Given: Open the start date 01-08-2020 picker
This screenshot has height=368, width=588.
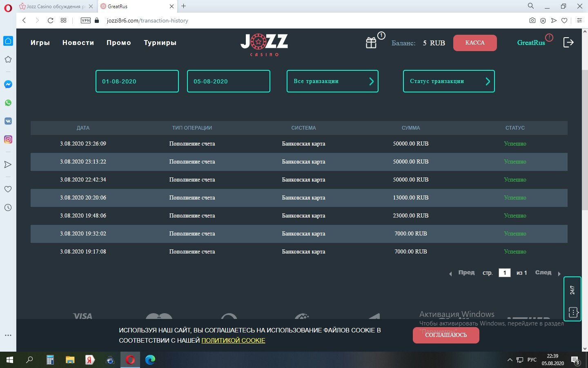Looking at the screenshot, I should tap(137, 81).
